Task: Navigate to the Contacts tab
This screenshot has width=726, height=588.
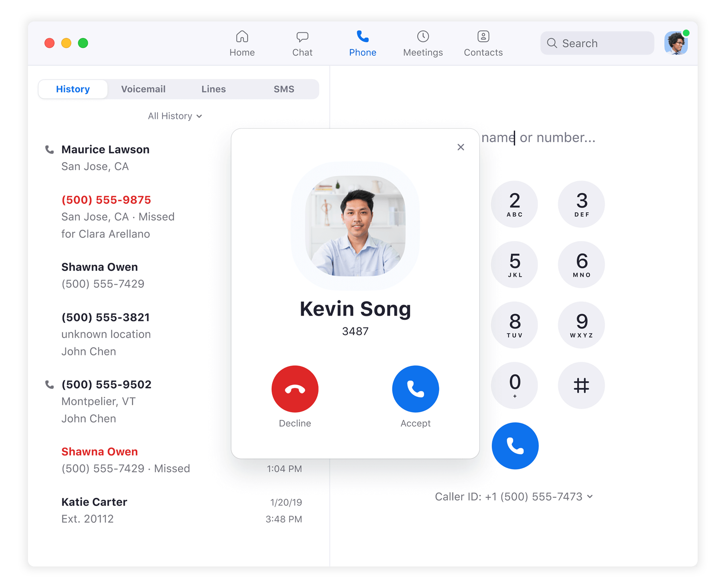Action: click(483, 43)
